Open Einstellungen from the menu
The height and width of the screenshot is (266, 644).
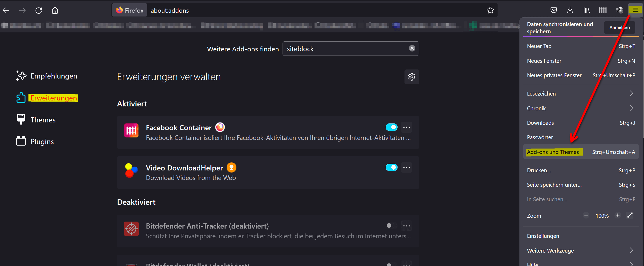(x=581, y=236)
